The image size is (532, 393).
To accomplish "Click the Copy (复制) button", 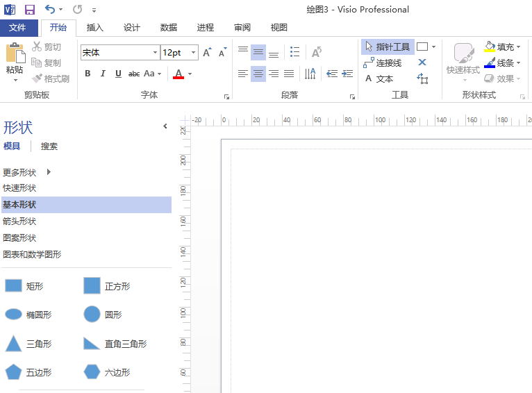I will 47,62.
